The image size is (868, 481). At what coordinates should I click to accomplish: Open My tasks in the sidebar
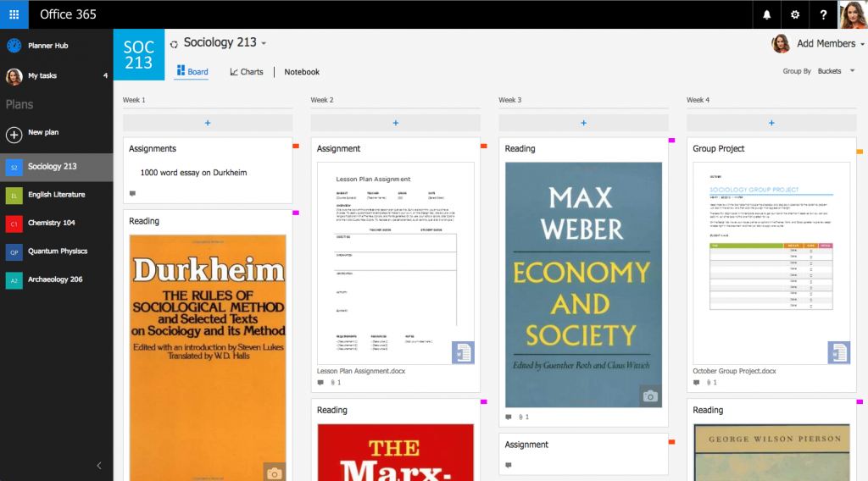(42, 76)
